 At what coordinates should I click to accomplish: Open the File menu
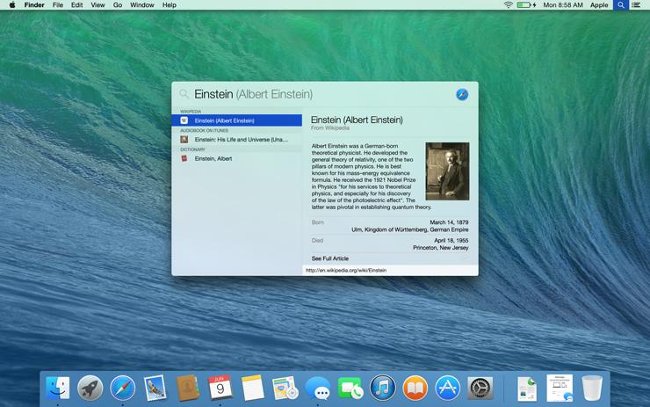[x=58, y=5]
